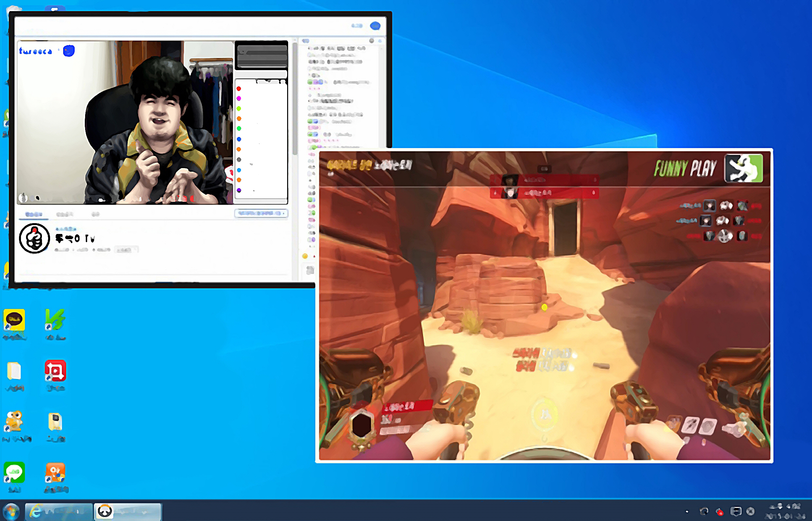Open the green LINE messenger desktop shortcut
The height and width of the screenshot is (521, 812).
14,473
